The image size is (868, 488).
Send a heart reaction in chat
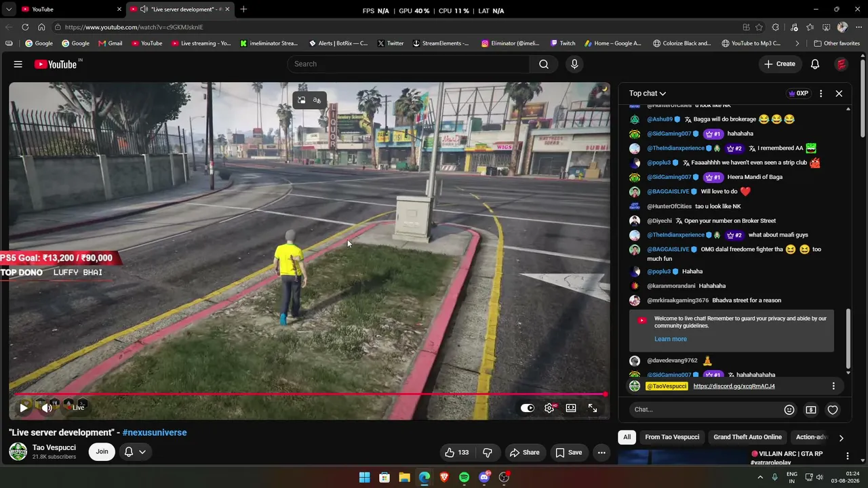point(833,409)
